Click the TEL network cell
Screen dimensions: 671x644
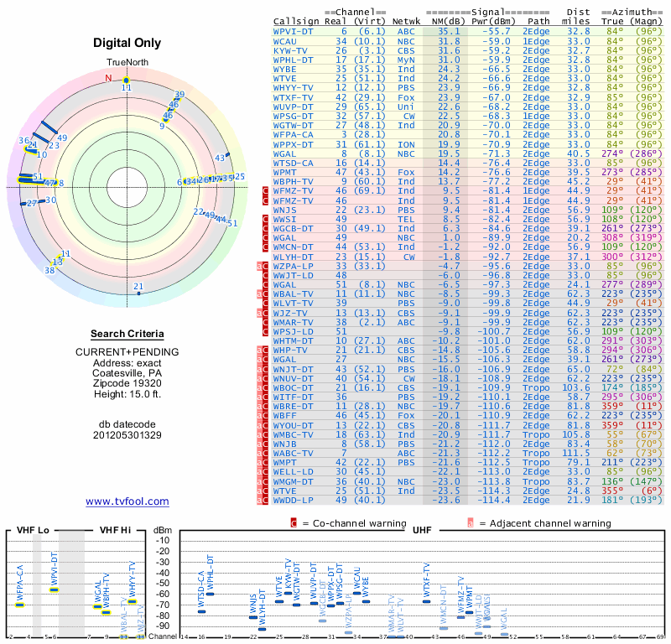[x=406, y=219]
